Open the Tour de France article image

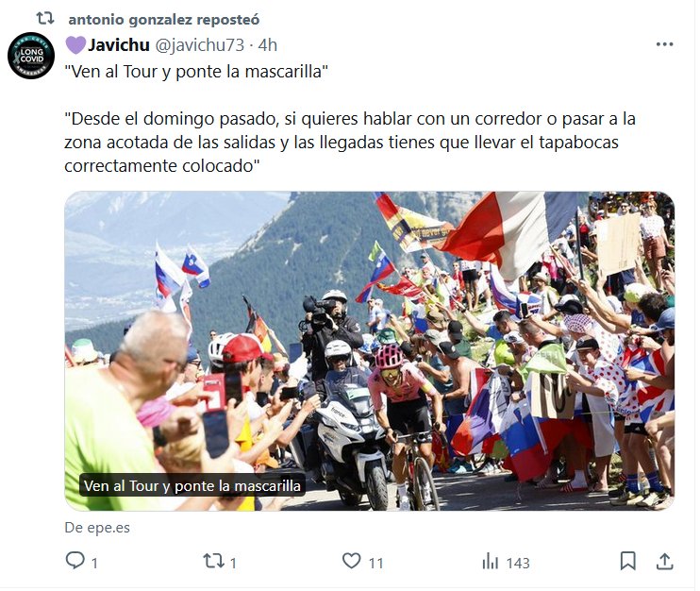[369, 351]
